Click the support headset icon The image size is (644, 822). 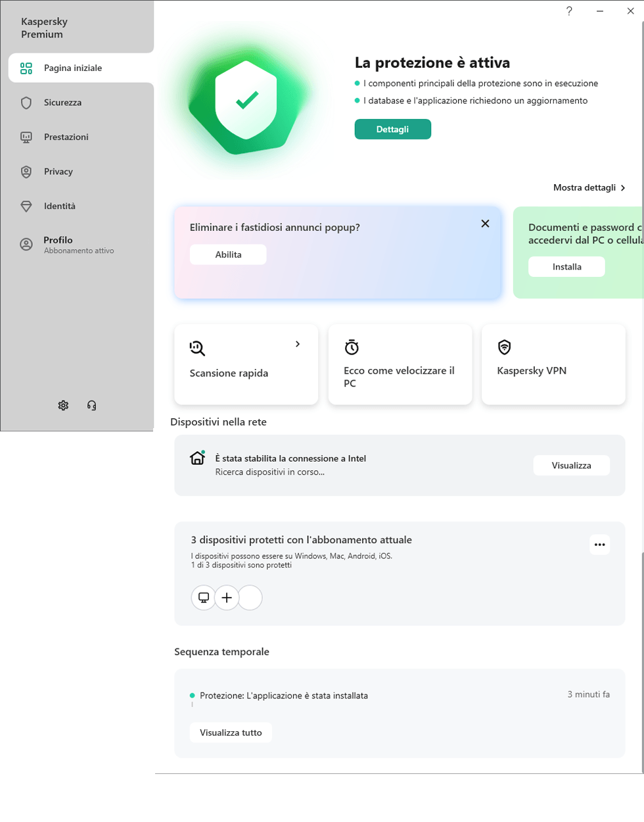click(x=91, y=405)
